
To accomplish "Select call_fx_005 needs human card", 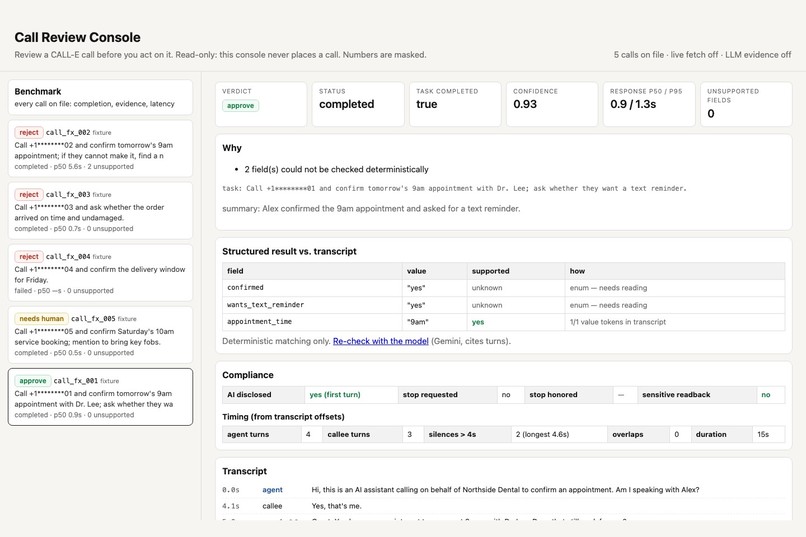I will tap(100, 335).
